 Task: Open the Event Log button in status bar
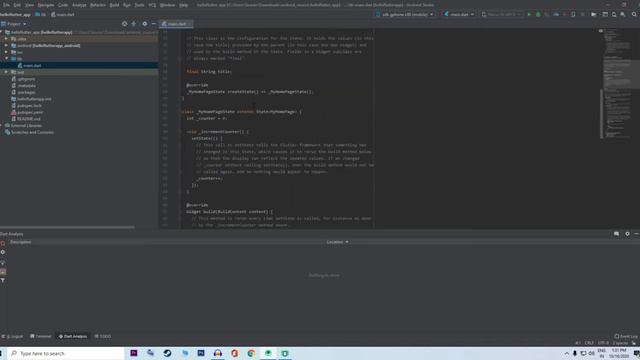(626, 336)
